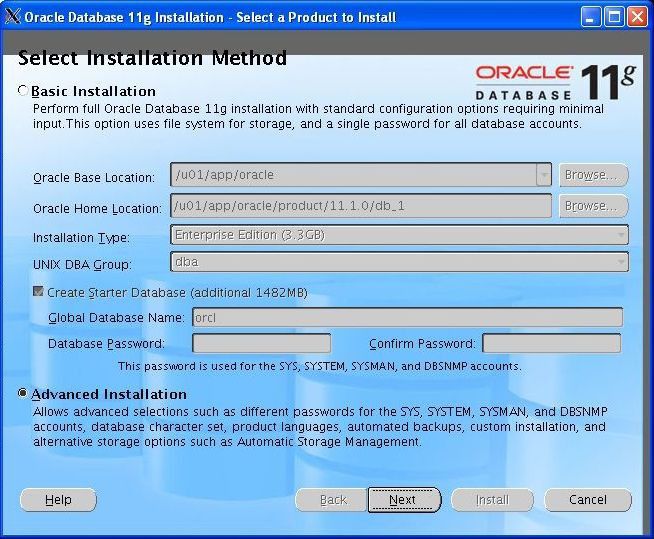Select the Advanced Installation radio button

coord(23,393)
